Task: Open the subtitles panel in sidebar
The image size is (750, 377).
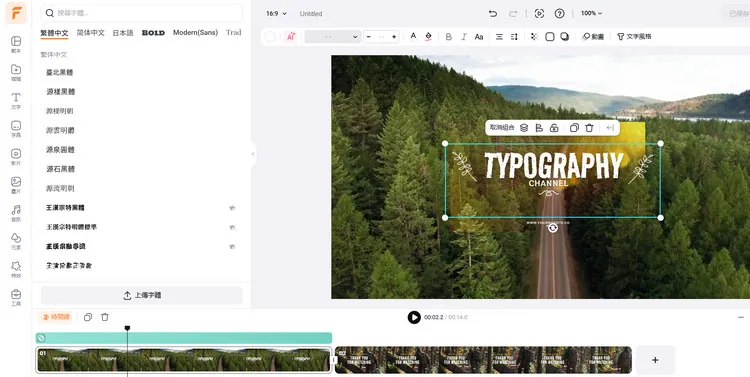Action: pos(16,129)
